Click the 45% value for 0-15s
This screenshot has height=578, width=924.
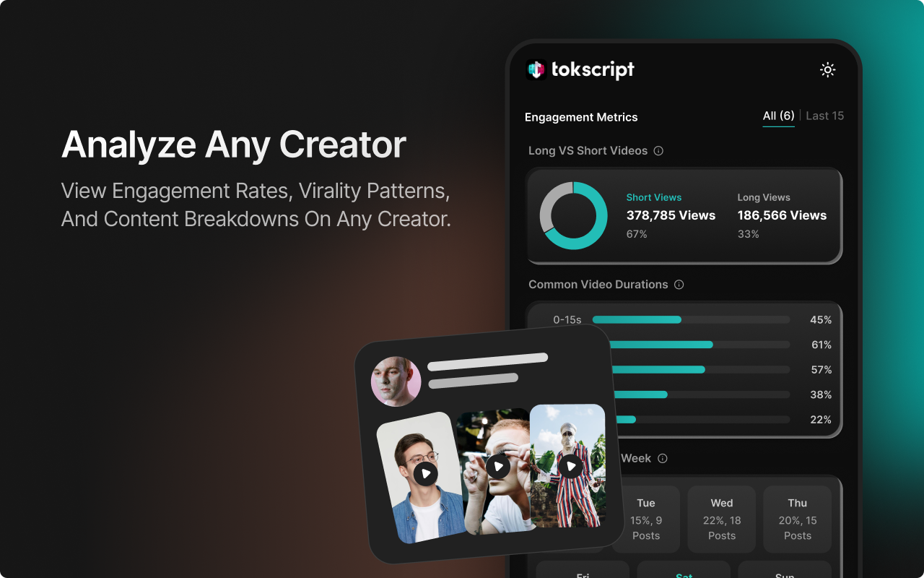(821, 319)
